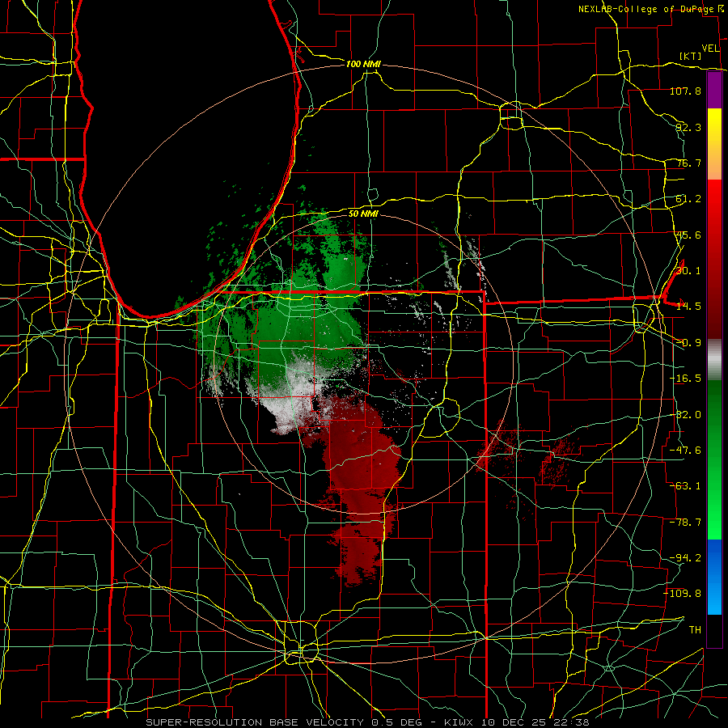Click the Super-Resolution Base Velocity caption text
This screenshot has height=728, width=728.
(x=368, y=722)
